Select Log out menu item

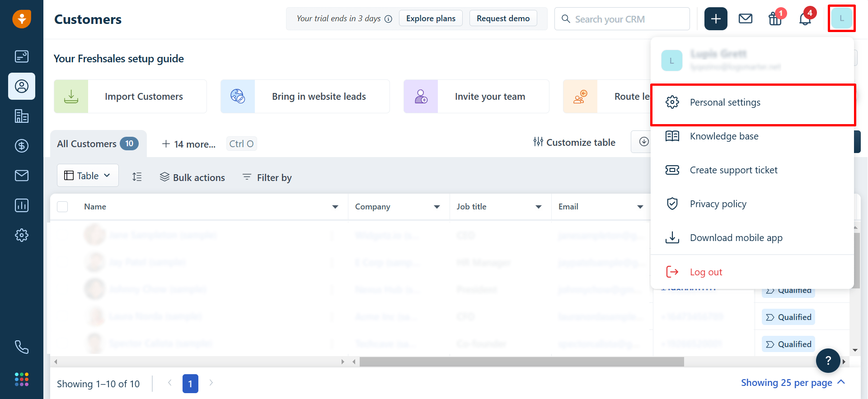[752, 272]
